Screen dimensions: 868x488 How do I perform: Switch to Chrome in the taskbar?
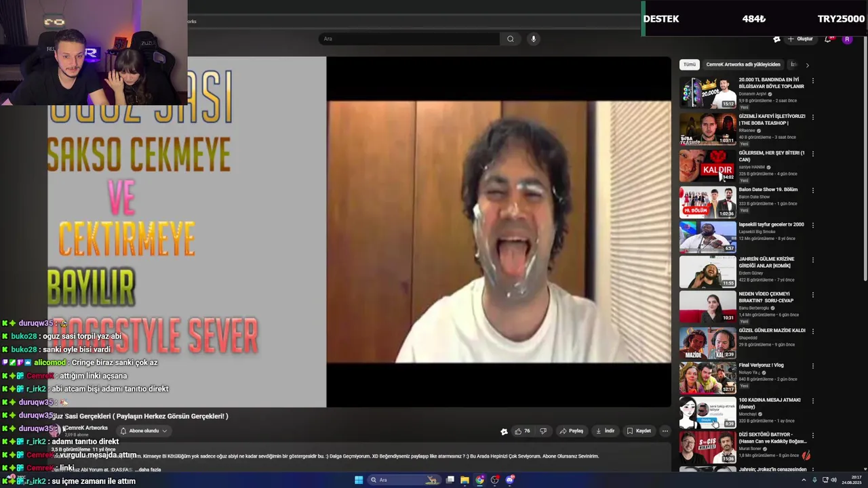click(480, 480)
